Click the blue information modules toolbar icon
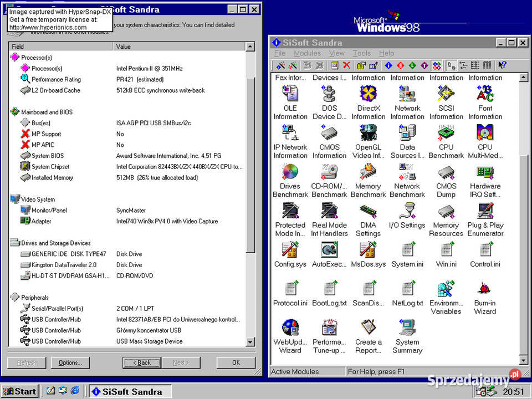532x399 pixels. pos(388,65)
